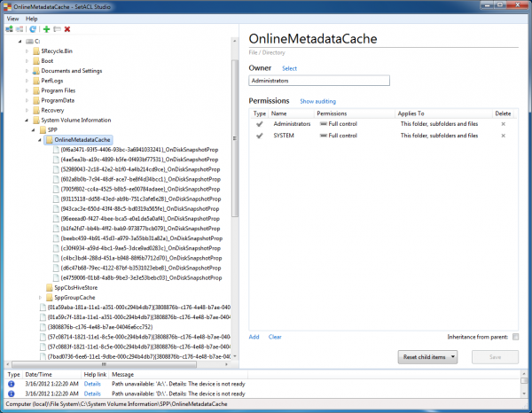This screenshot has height=413, width=532.
Task: Expand the Boot folder
Action: [27, 61]
